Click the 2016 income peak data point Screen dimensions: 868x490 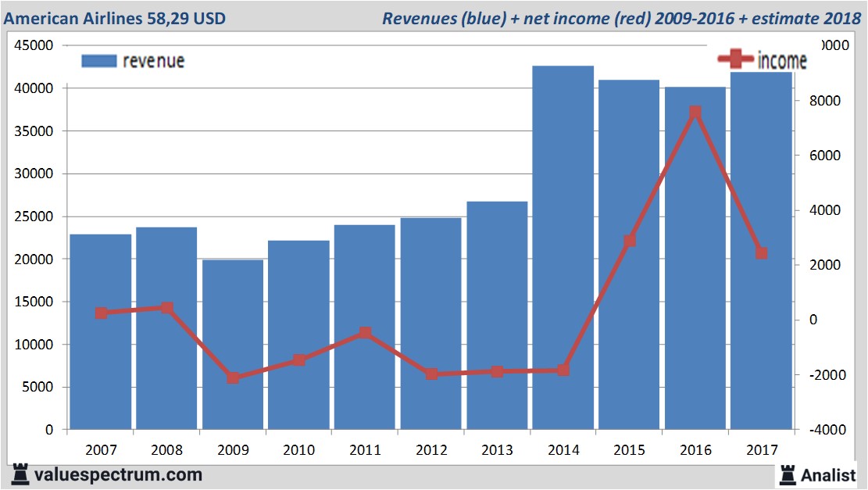click(x=695, y=113)
